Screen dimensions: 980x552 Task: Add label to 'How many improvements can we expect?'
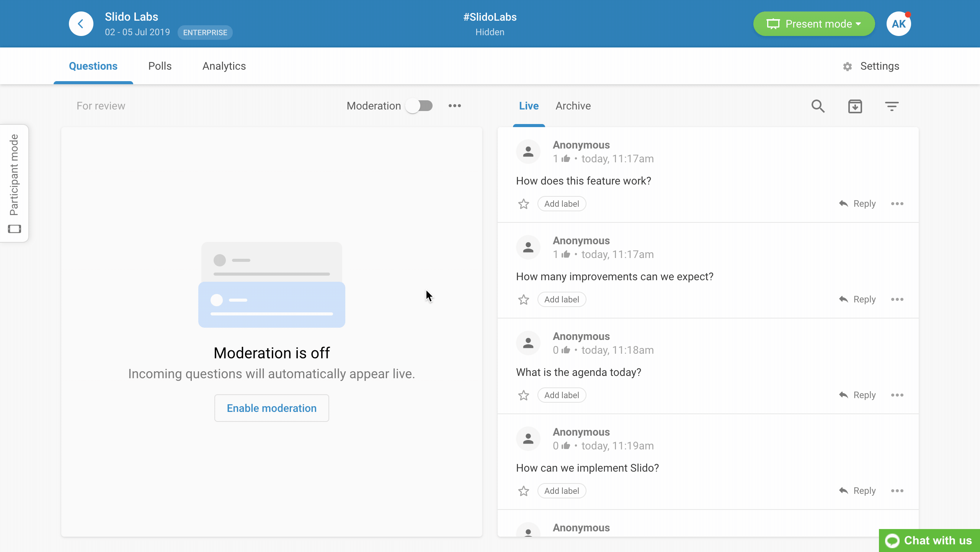point(562,299)
